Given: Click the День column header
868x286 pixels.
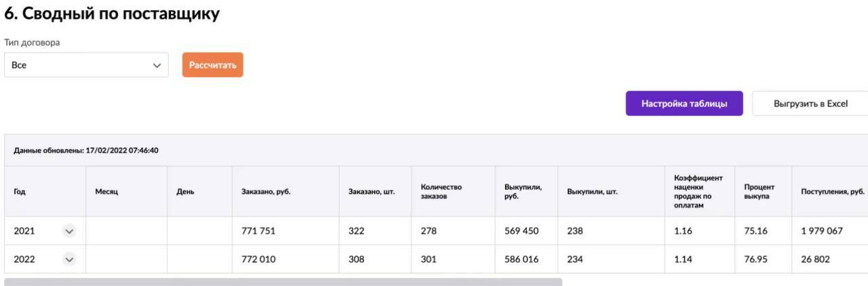Looking at the screenshot, I should (x=185, y=192).
